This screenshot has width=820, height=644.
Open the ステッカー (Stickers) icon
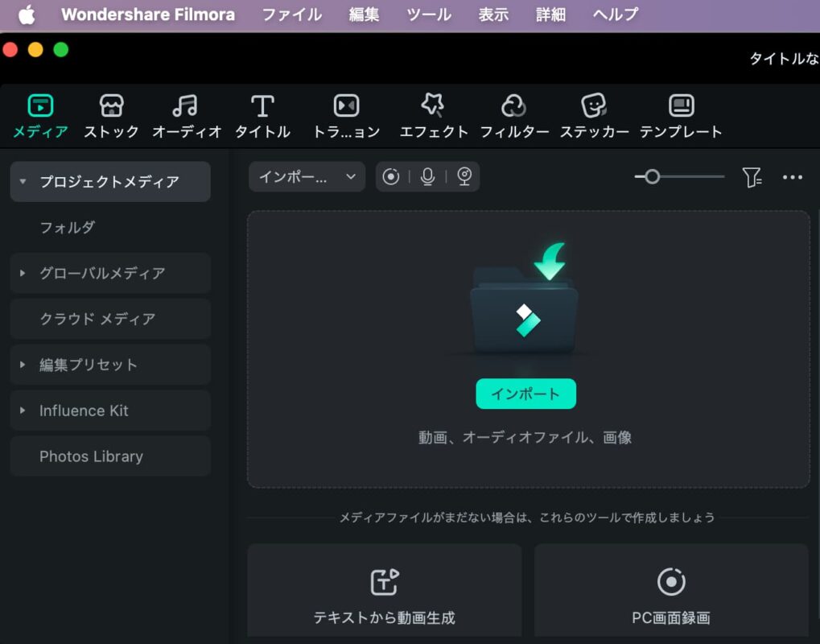[594, 105]
